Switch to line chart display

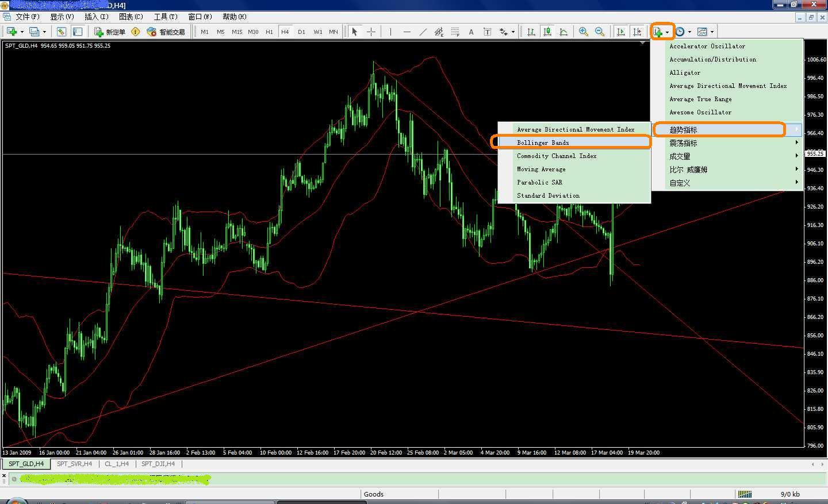pos(563,32)
